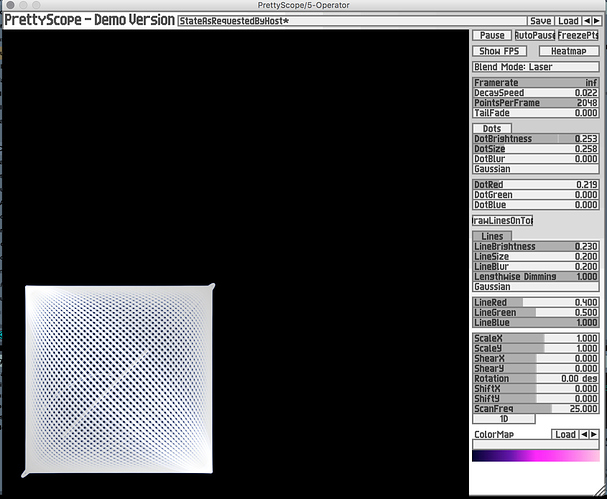Go to previous preset using left arrow

[587, 21]
